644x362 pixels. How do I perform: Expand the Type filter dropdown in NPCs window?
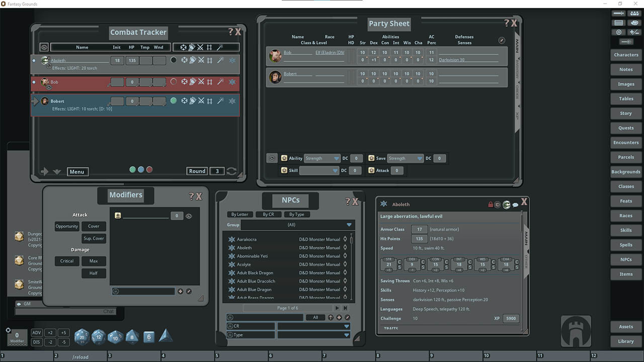click(x=347, y=334)
